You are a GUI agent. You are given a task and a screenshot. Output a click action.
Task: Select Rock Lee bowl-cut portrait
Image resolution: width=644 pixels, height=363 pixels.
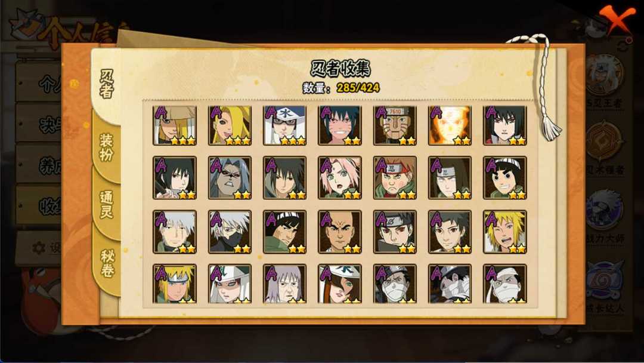505,177
